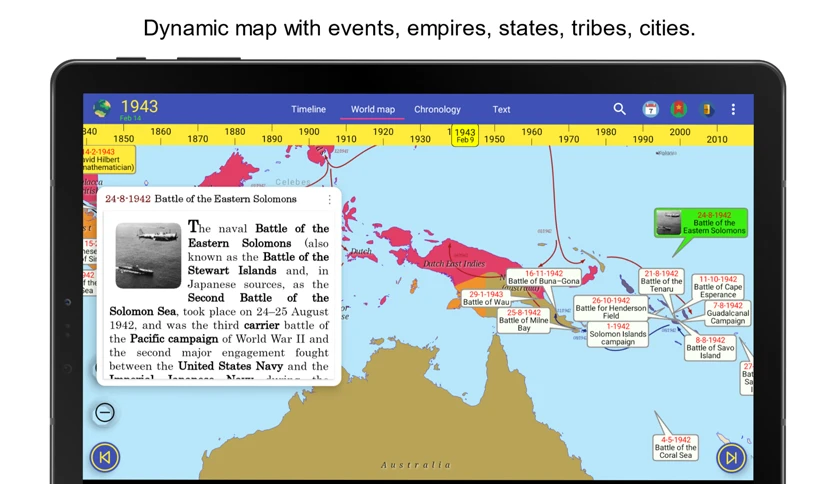Viewport: 836px width, 484px height.
Task: Click the United States Navy link in article
Action: 230,366
